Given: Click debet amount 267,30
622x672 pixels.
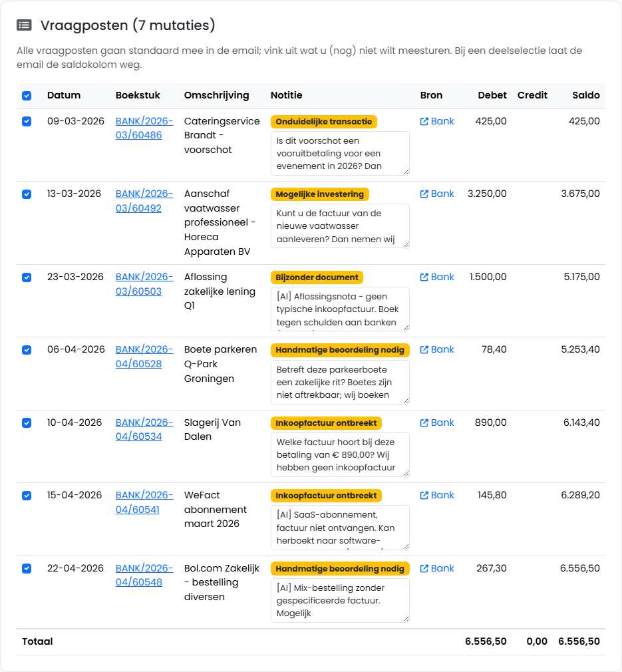Looking at the screenshot, I should coord(492,568).
